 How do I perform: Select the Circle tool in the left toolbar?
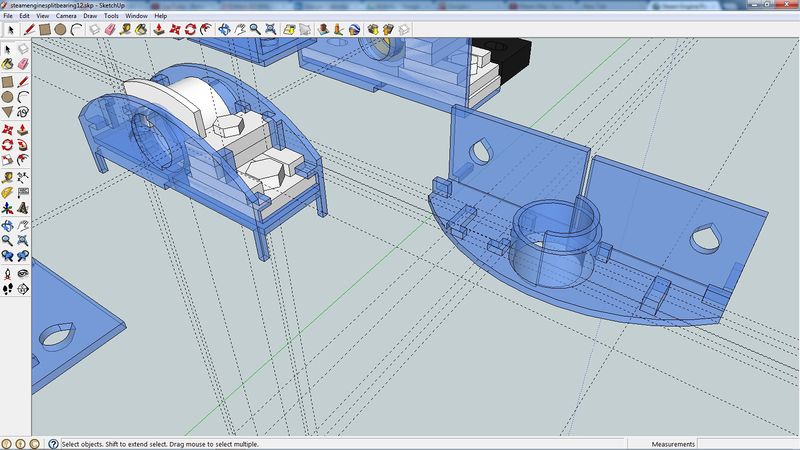point(8,96)
